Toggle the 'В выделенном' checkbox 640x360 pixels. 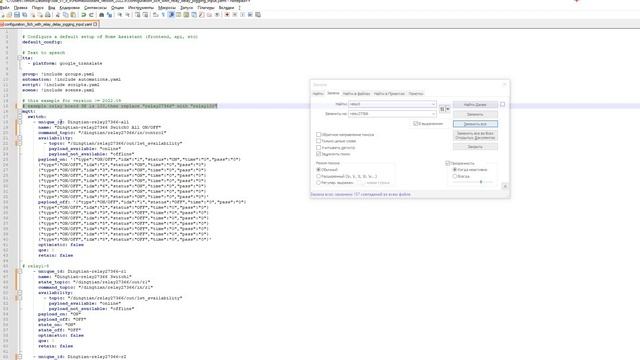tap(415, 123)
